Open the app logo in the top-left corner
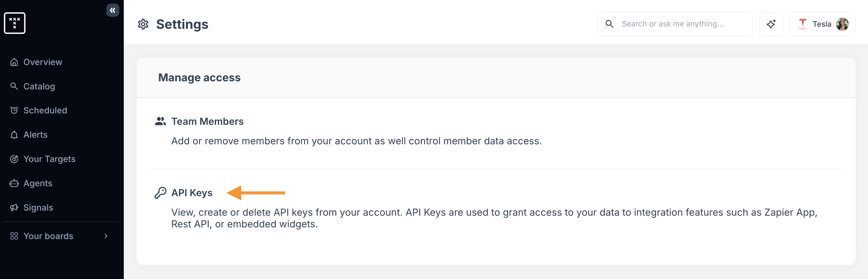Viewport: 868px width, 279px height. tap(14, 23)
